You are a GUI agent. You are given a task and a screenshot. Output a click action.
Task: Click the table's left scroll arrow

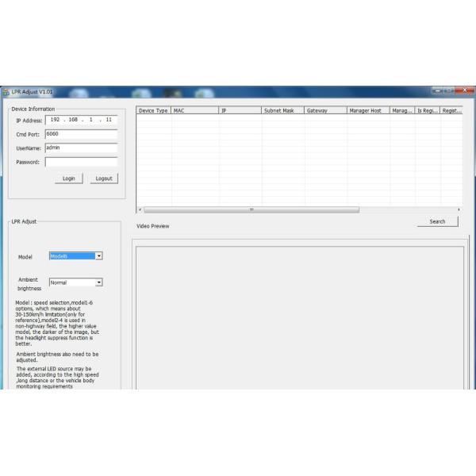point(140,209)
